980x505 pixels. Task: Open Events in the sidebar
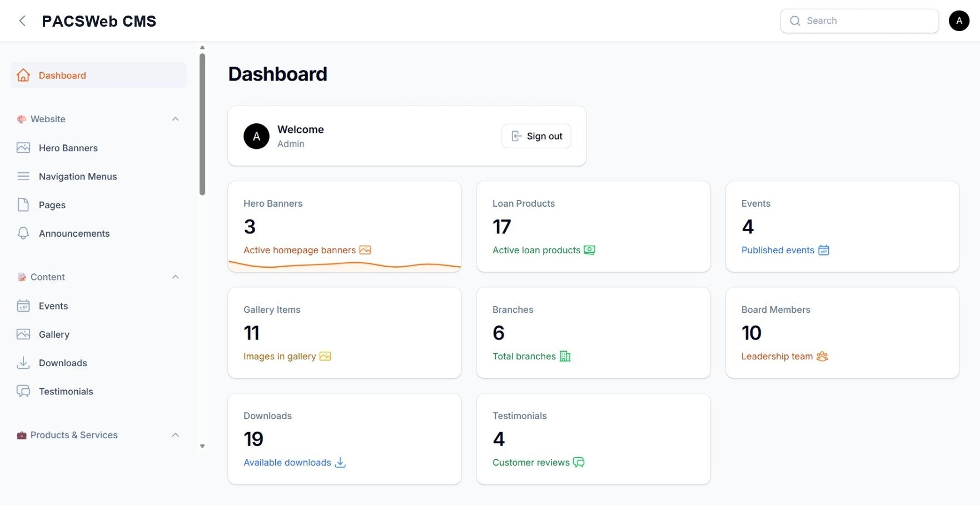(x=98, y=306)
